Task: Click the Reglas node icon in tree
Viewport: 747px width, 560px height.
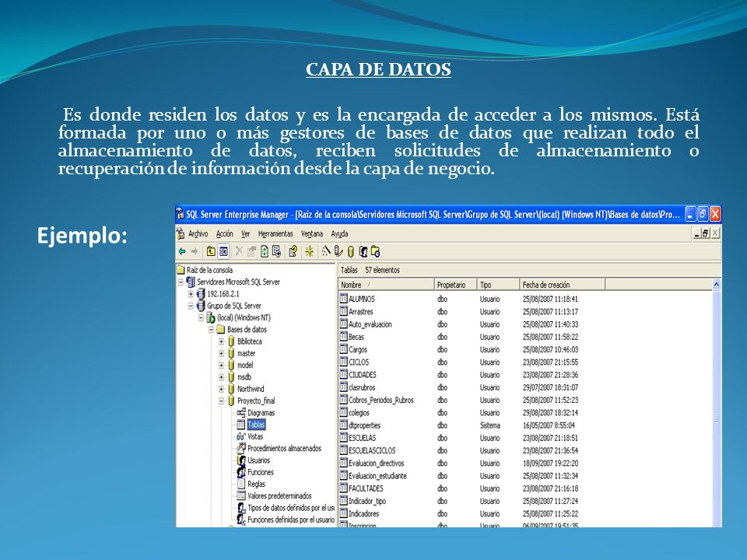Action: click(x=241, y=484)
